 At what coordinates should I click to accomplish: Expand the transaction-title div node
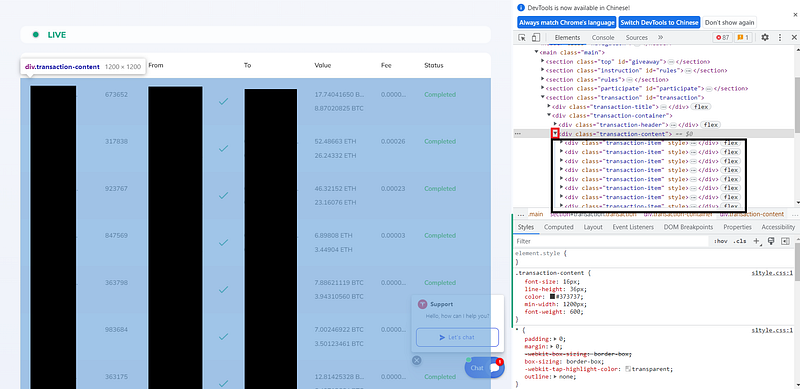549,107
